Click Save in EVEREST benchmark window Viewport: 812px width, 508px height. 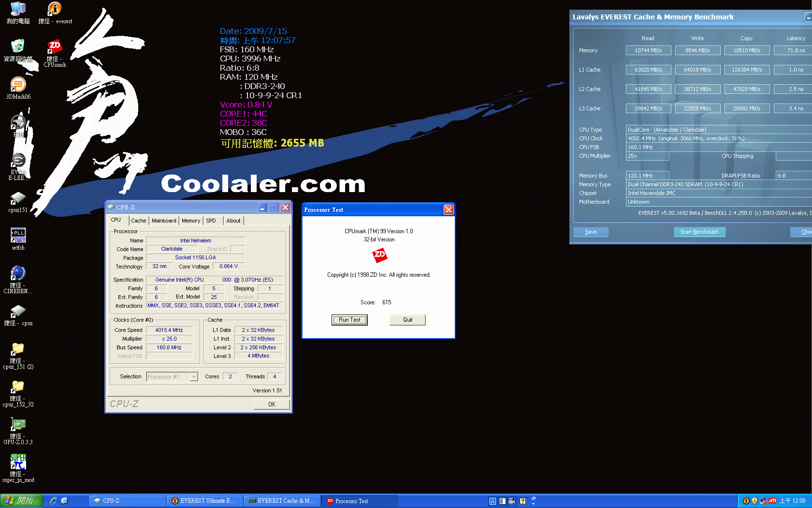[x=591, y=232]
